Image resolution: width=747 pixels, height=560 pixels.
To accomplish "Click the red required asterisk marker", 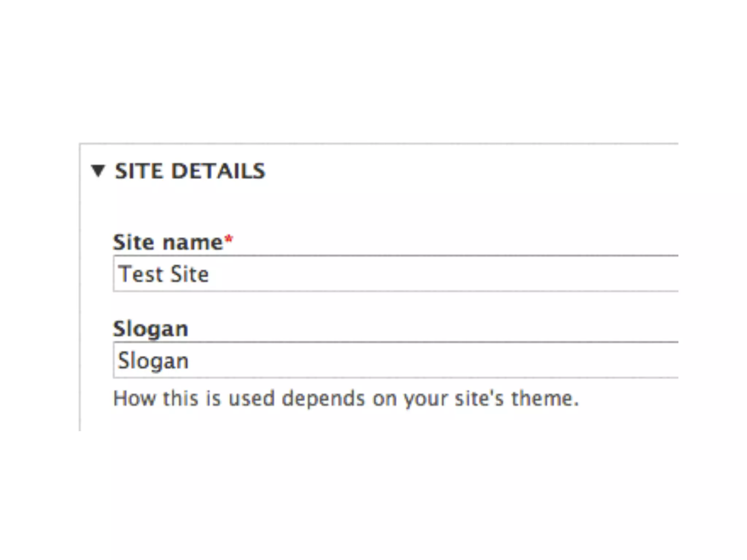I will pos(229,240).
